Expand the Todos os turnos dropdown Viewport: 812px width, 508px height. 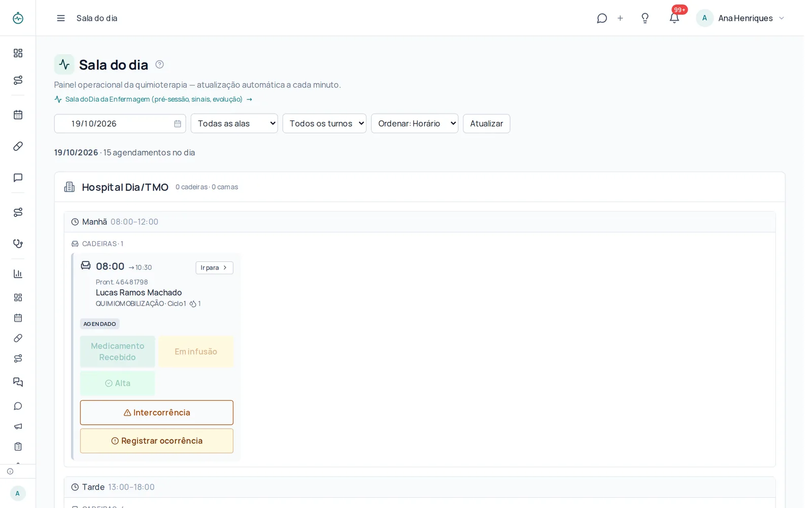tap(324, 123)
